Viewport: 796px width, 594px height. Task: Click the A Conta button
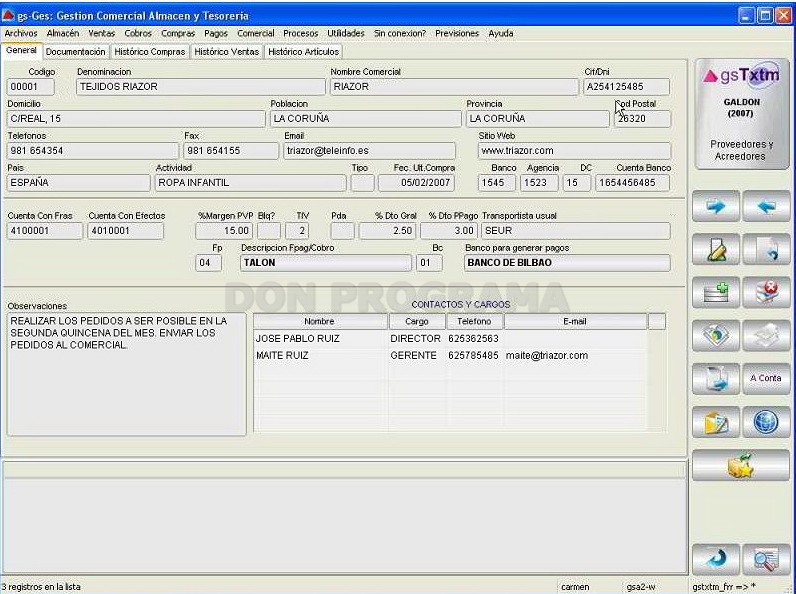click(766, 379)
